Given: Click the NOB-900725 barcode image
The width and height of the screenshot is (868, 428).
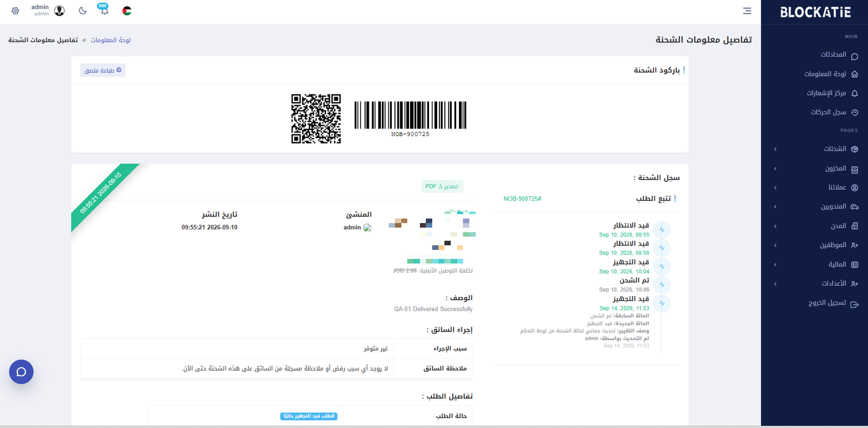Looking at the screenshot, I should click(410, 118).
